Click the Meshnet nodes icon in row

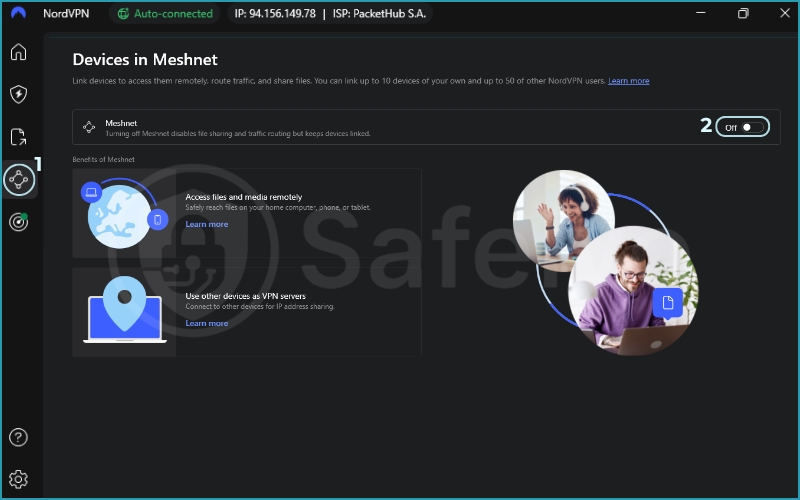pyautogui.click(x=89, y=127)
